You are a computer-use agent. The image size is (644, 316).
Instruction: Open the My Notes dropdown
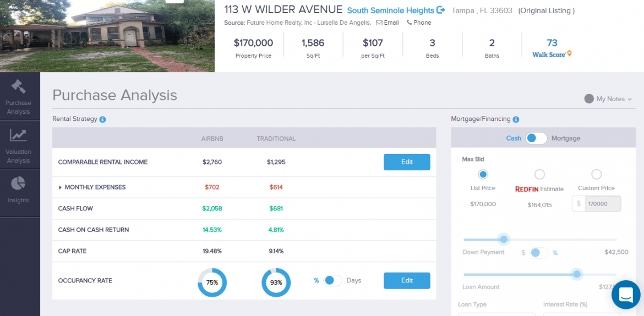click(608, 99)
